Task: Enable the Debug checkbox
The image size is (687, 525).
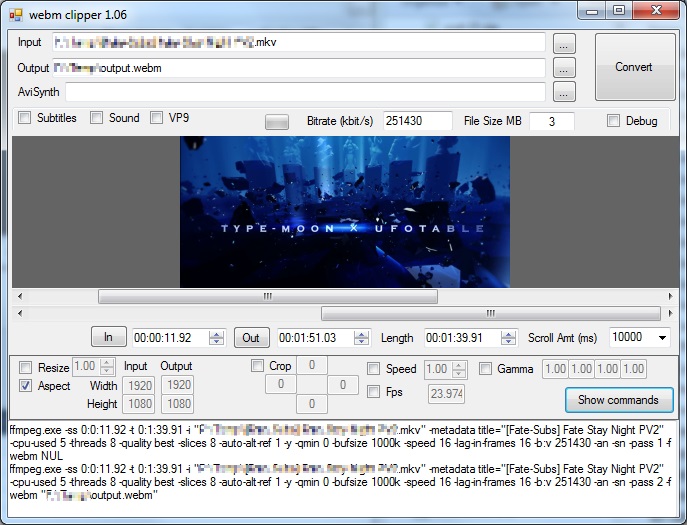Action: pyautogui.click(x=613, y=121)
